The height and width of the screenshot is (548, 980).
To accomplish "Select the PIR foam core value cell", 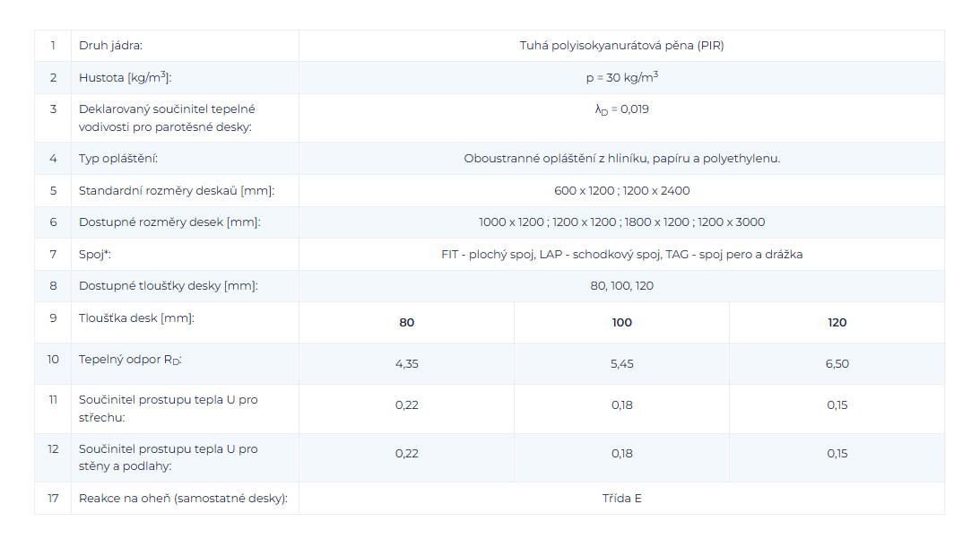I will [x=621, y=46].
